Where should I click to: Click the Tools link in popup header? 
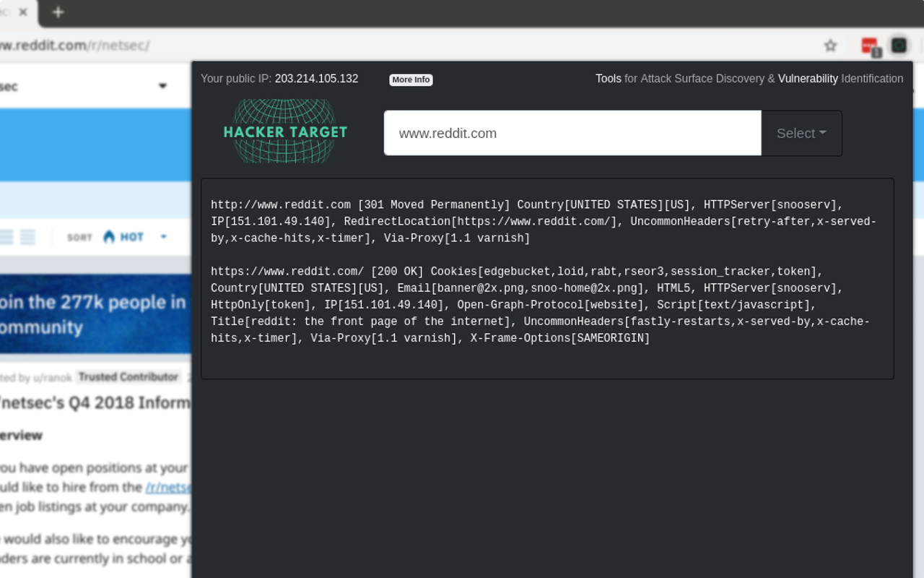click(x=608, y=79)
